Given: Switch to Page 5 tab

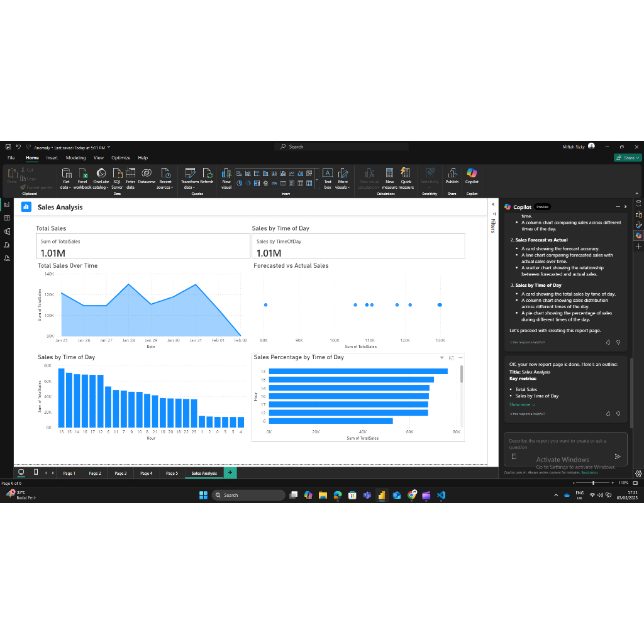Looking at the screenshot, I should coord(172,473).
